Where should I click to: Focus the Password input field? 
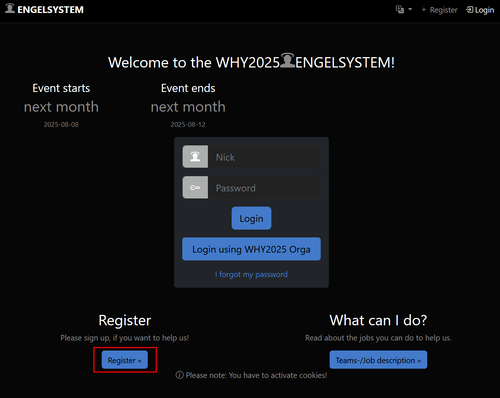click(264, 188)
